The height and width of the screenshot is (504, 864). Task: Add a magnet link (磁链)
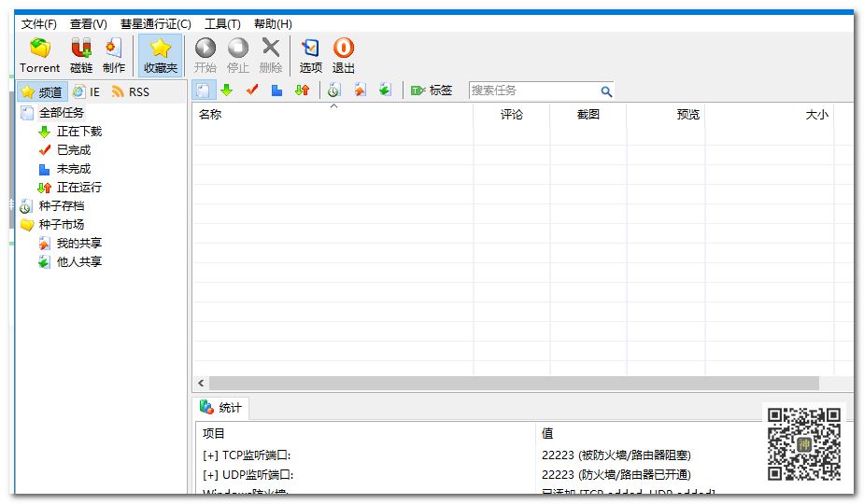coord(81,55)
